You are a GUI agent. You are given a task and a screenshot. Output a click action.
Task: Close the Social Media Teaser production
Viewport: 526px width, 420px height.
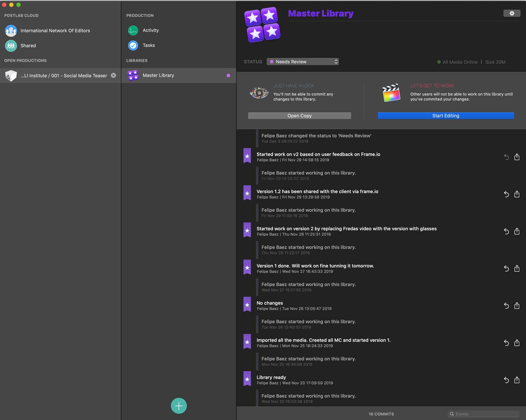click(113, 75)
